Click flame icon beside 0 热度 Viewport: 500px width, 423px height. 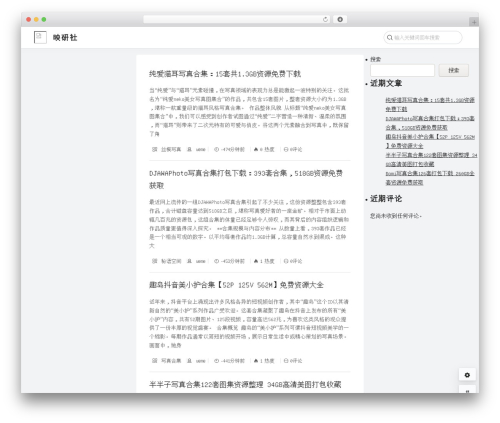pos(256,149)
